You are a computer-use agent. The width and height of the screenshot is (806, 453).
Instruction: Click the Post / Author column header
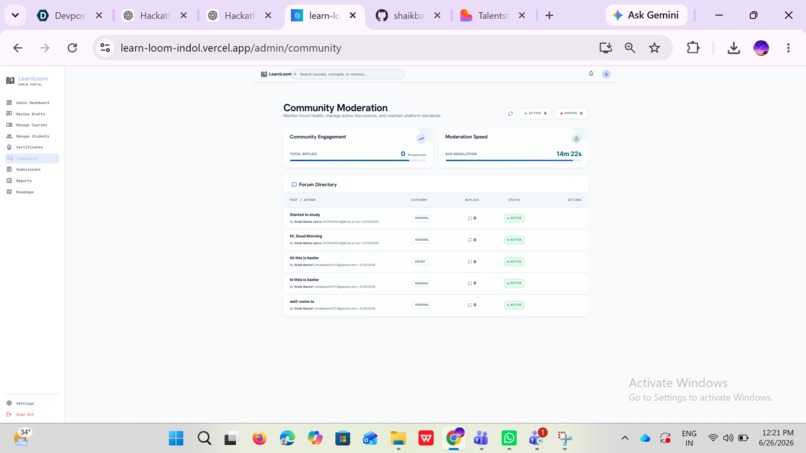tap(303, 200)
